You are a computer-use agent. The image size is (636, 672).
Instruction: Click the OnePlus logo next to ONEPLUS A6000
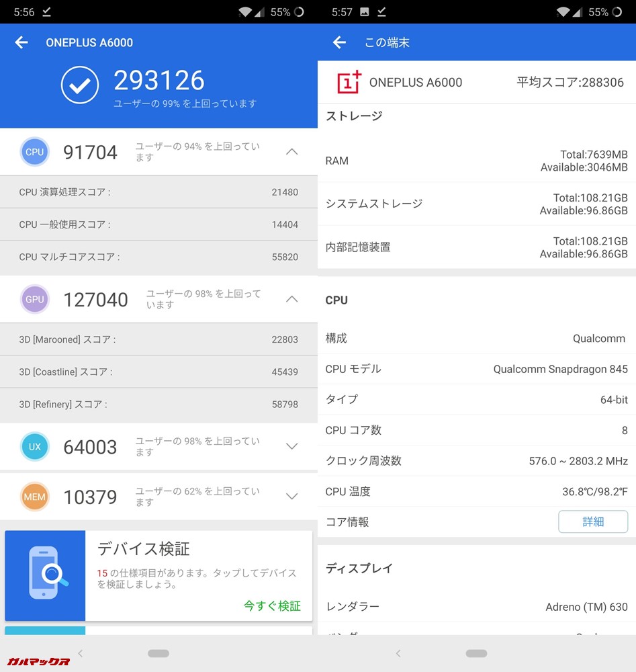[x=347, y=83]
